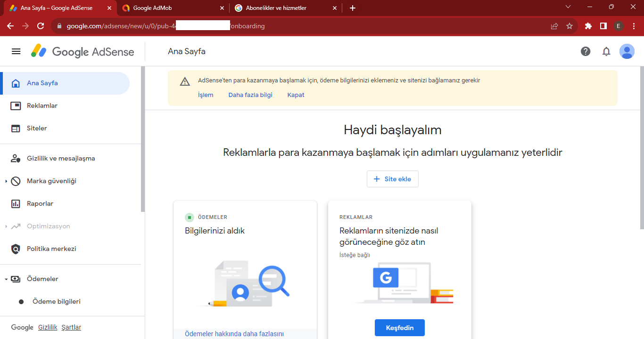Go back with the browser back arrow
This screenshot has height=339, width=644.
10,26
